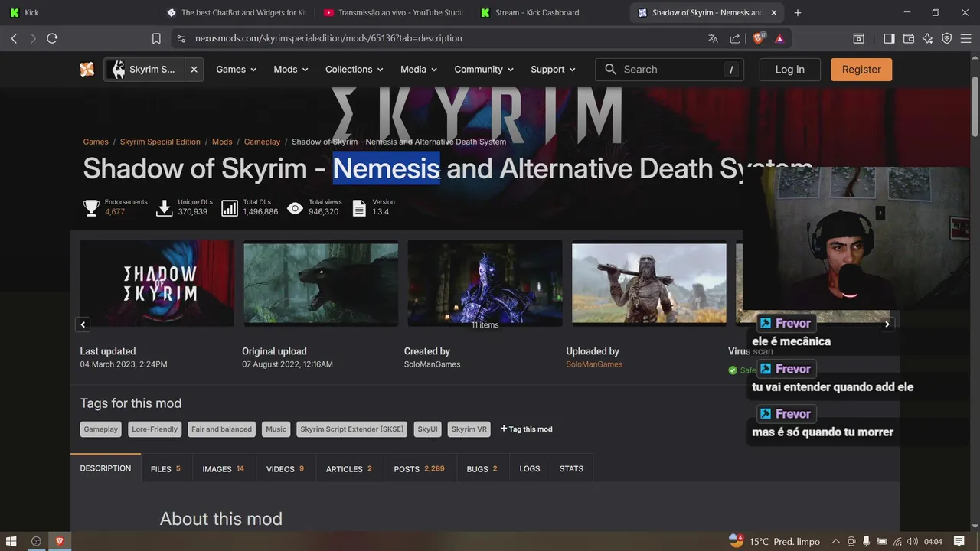Remove the Skyrim game filter (X)
This screenshot has height=551, width=980.
(x=194, y=70)
